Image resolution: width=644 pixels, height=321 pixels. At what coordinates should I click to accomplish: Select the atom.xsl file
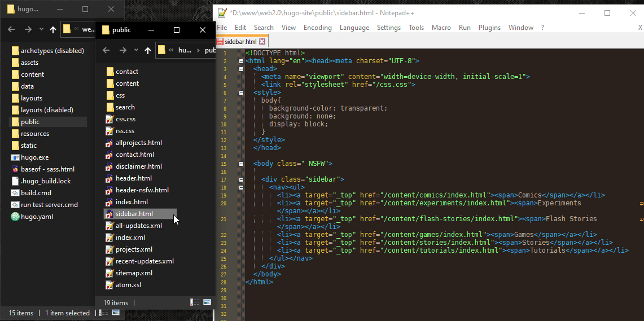click(128, 285)
